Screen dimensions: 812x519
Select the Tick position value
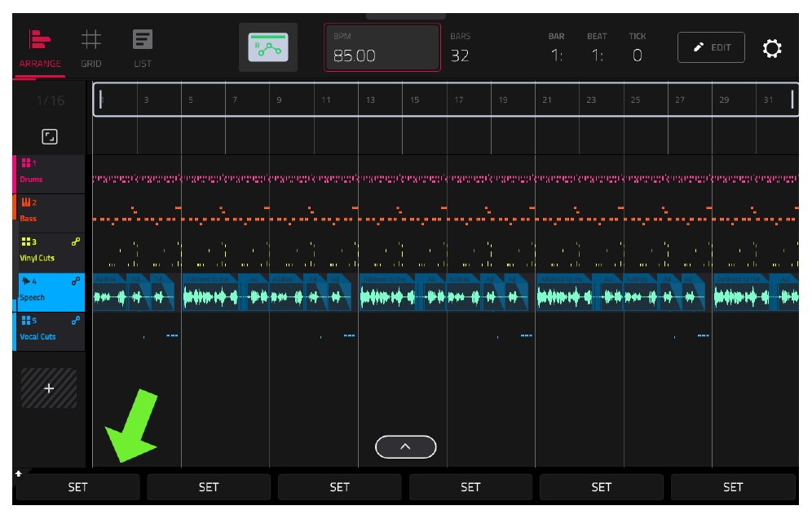[x=638, y=55]
